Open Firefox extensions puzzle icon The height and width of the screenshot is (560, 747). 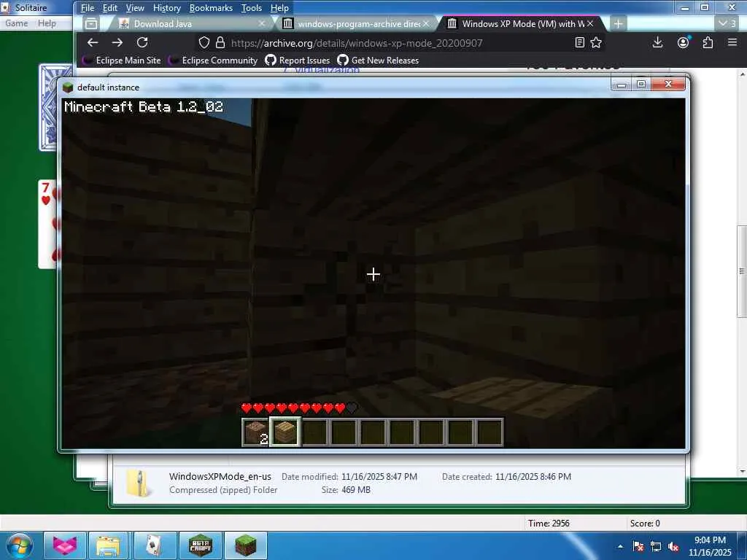[x=708, y=42]
